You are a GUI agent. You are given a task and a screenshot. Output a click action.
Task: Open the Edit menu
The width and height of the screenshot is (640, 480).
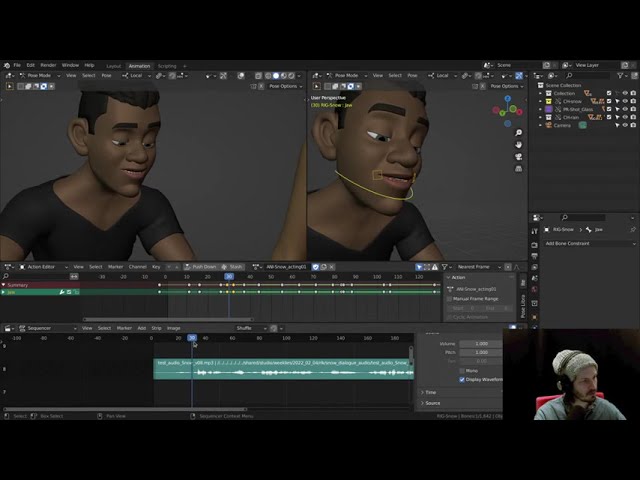[31, 65]
